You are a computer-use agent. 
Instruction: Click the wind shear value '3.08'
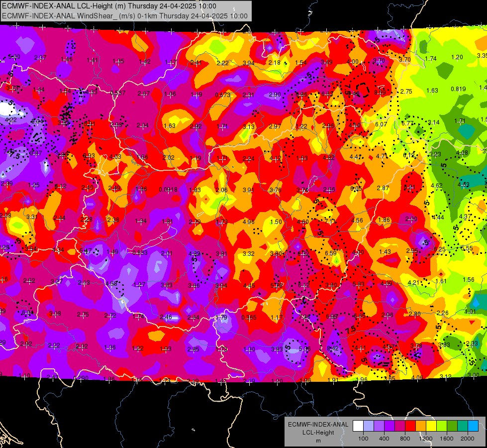(x=55, y=314)
